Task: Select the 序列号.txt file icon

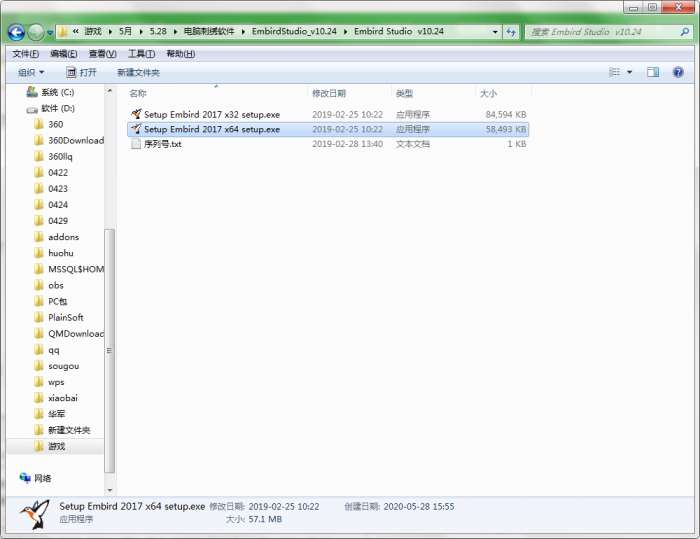Action: coord(136,144)
